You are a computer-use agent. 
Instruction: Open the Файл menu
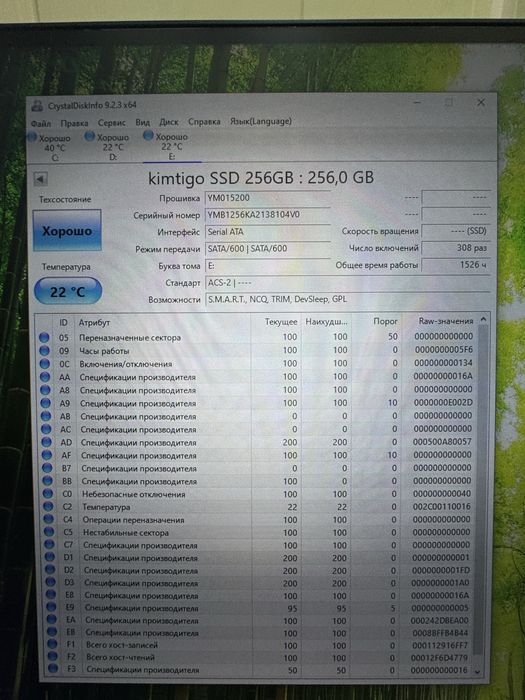click(x=41, y=123)
